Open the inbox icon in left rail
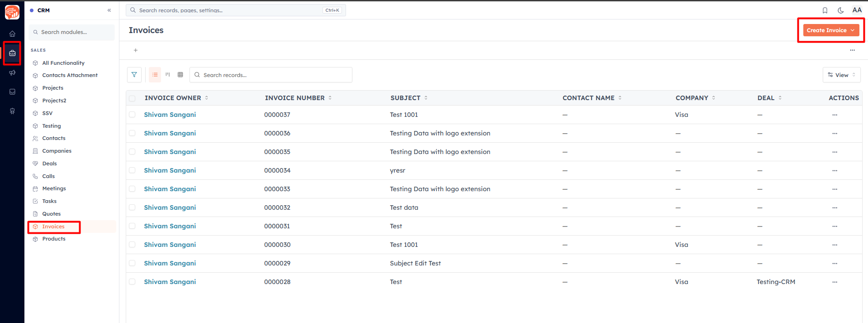Viewport: 868px width, 323px height. [x=12, y=92]
